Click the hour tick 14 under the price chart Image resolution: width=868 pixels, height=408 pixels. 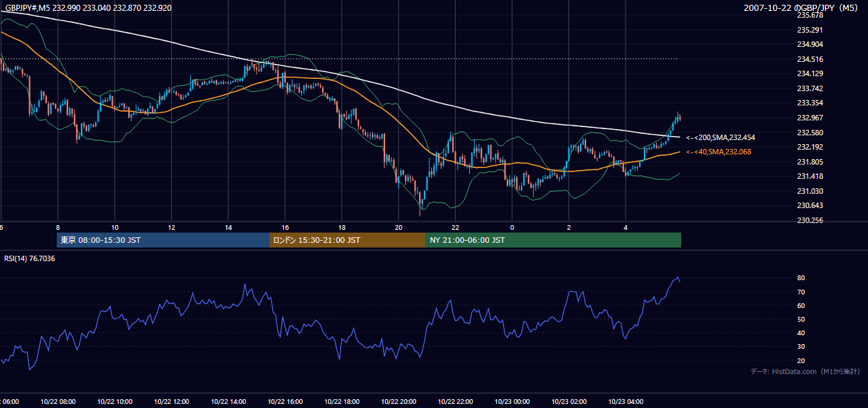(228, 227)
